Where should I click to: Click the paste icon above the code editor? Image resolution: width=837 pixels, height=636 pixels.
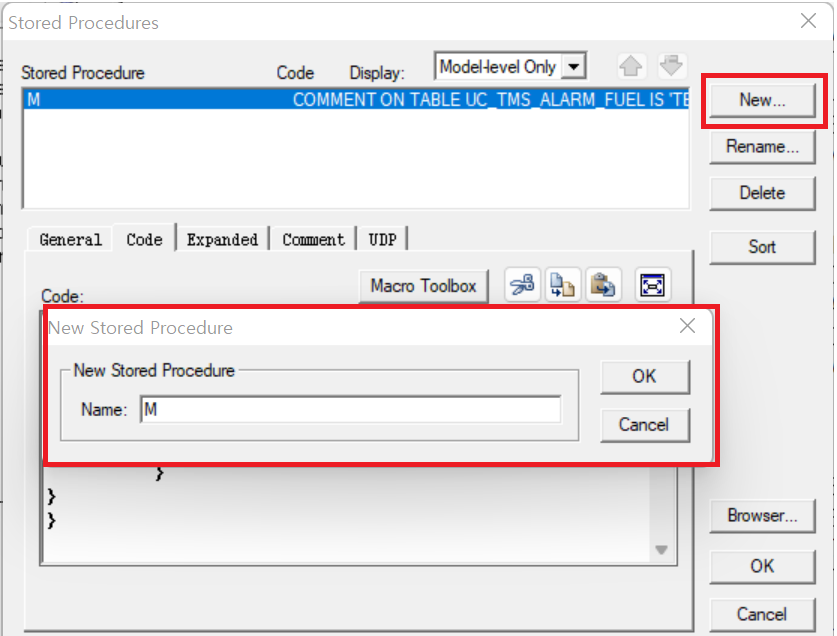pos(603,285)
